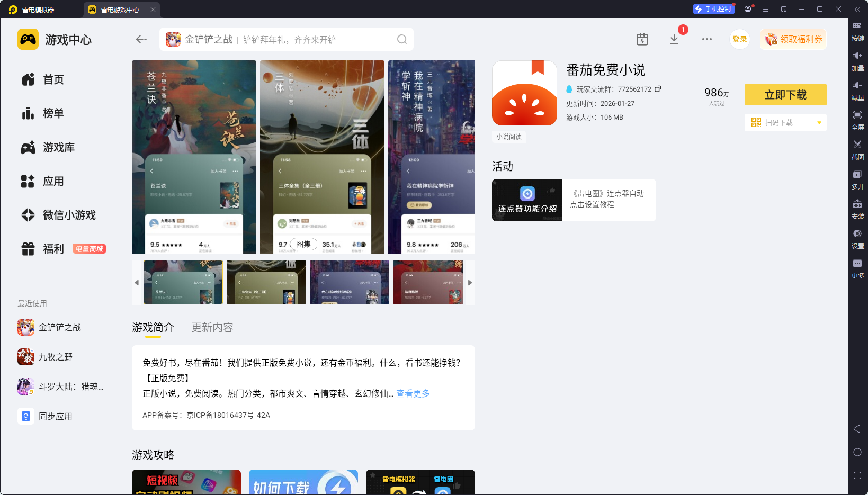Open the hamburger menu in title bar
The image size is (868, 495).
pyautogui.click(x=766, y=9)
